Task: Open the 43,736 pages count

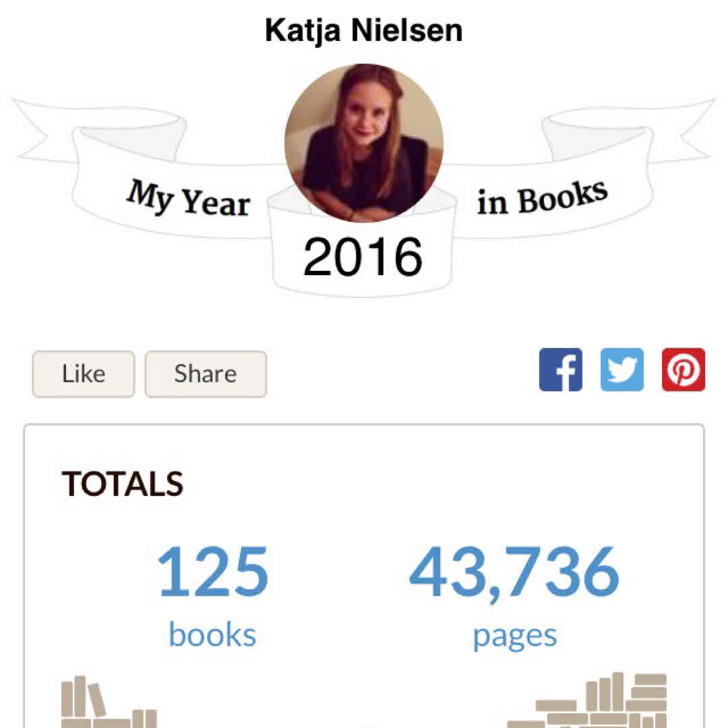Action: coord(514,573)
